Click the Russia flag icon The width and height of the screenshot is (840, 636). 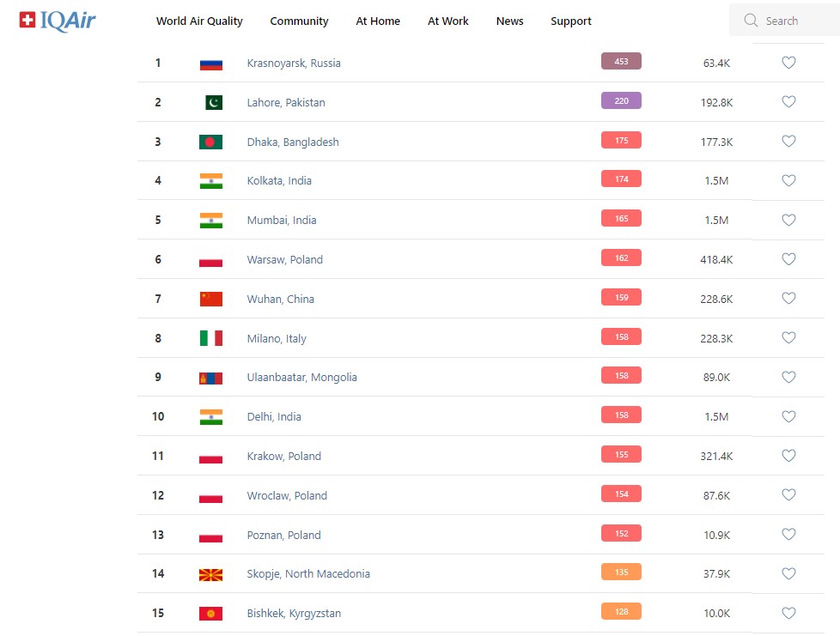[210, 64]
